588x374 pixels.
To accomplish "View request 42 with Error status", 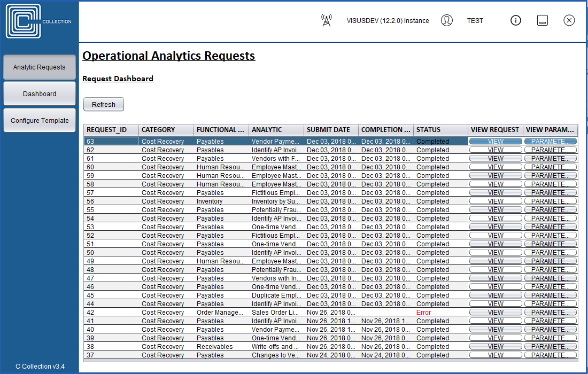I will pos(496,313).
